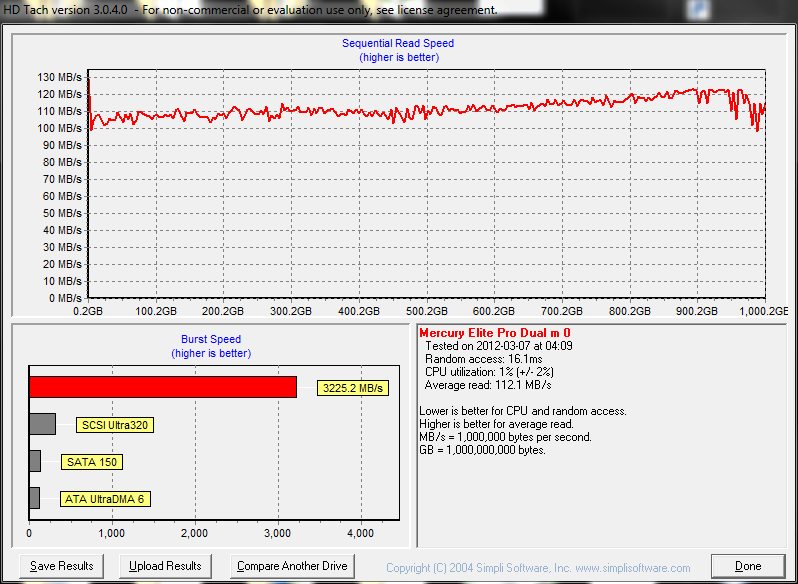Click the Sequential Read Speed chart title
The image size is (798, 584).
point(398,43)
